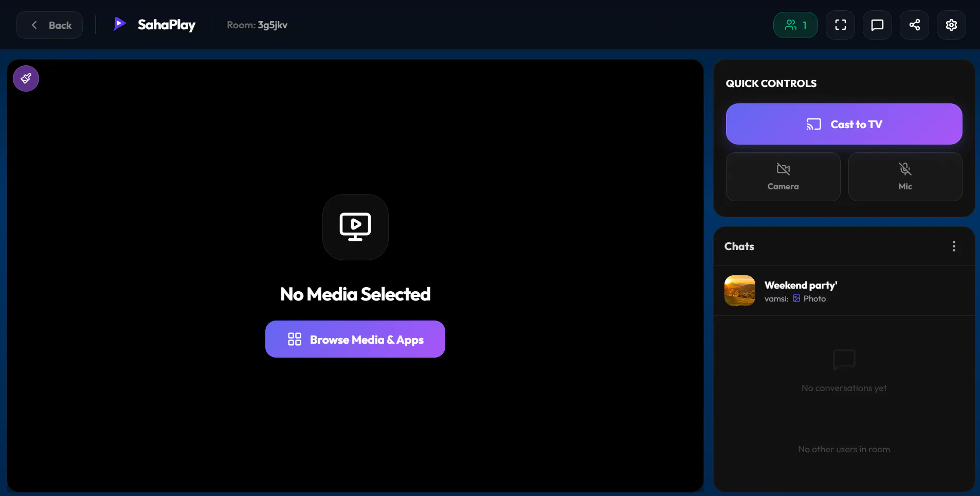The width and height of the screenshot is (980, 496).
Task: Click the 'No other users in room' text
Action: pyautogui.click(x=844, y=449)
